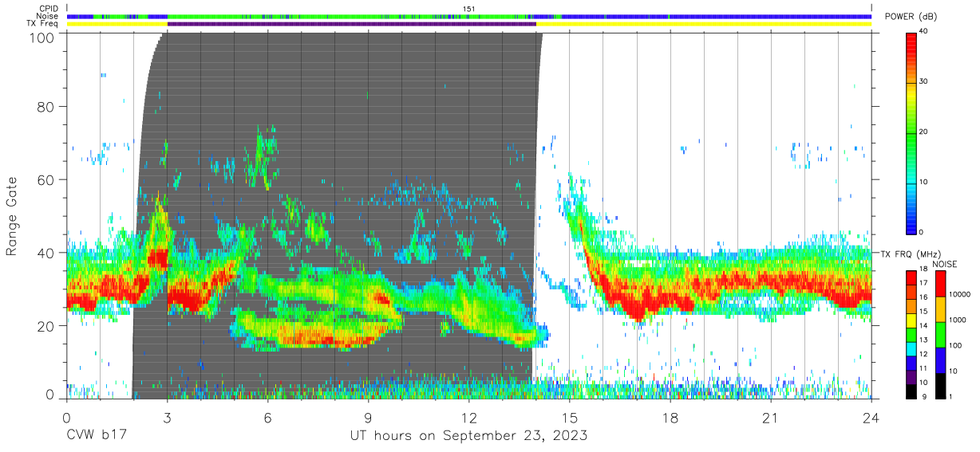This screenshot has height=452, width=980.
Task: Click the 'POWER (dB)' legend title
Action: (x=911, y=17)
